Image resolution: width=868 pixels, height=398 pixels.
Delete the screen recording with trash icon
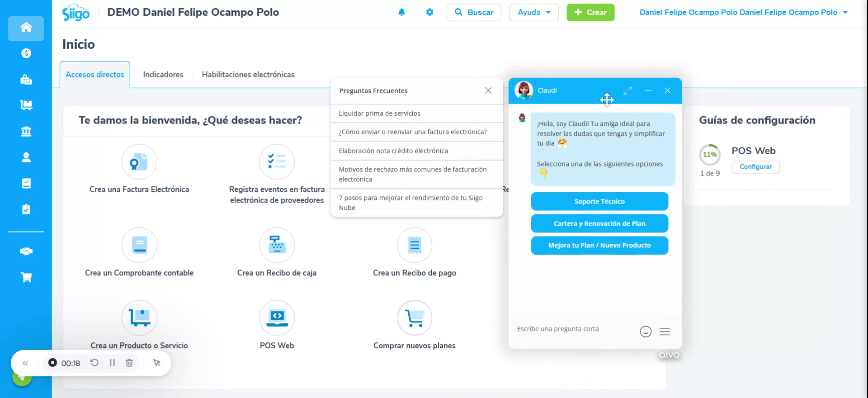click(x=129, y=363)
